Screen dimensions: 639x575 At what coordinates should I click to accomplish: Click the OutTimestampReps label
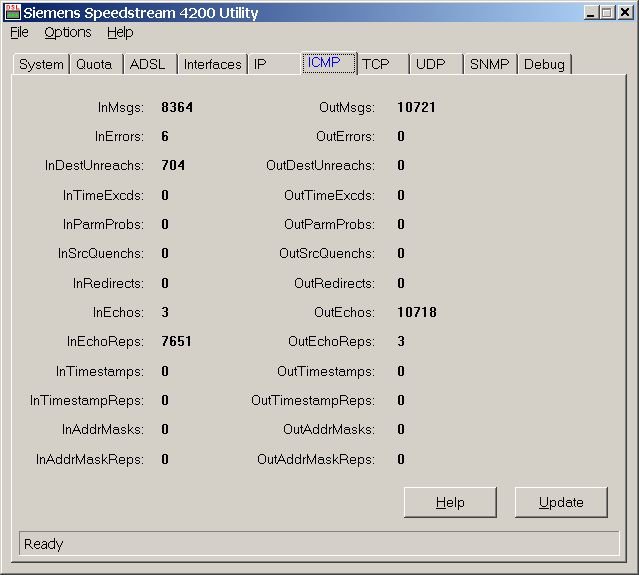(313, 400)
